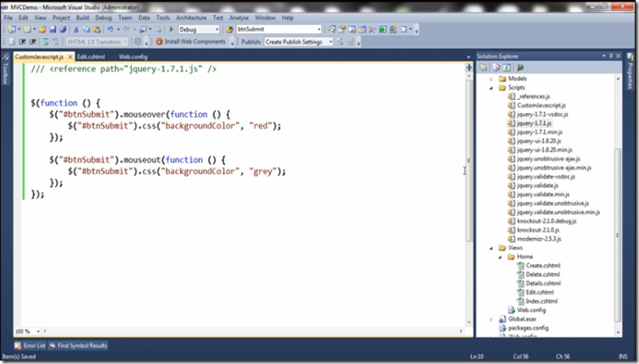Click Solution Explorer Refresh icon
639x364 pixels.
tap(507, 67)
